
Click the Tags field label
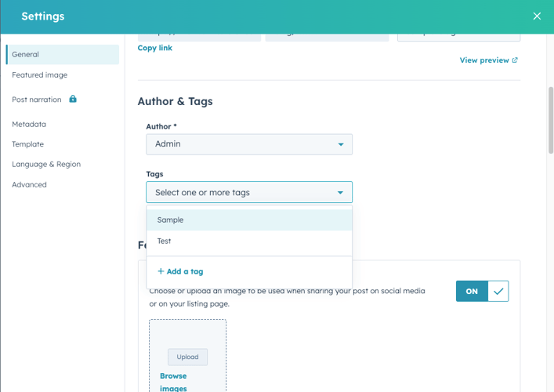pyautogui.click(x=154, y=174)
